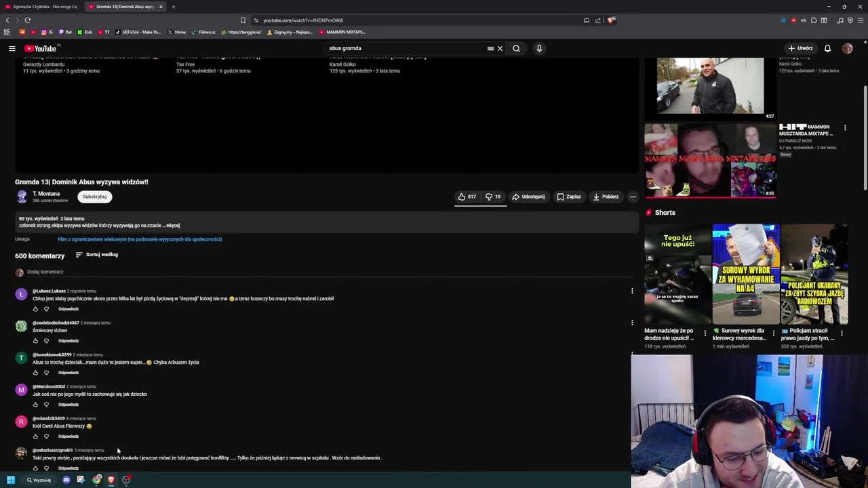The image size is (868, 488).
Task: Open the browser main menu
Action: tap(860, 20)
